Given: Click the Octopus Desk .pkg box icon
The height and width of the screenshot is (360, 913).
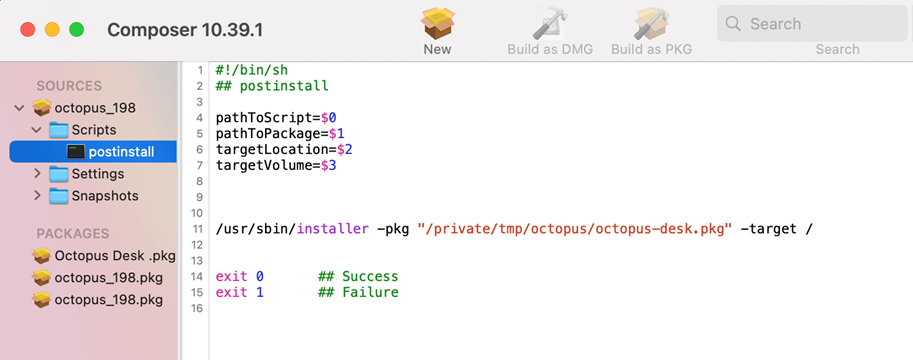Looking at the screenshot, I should [41, 256].
